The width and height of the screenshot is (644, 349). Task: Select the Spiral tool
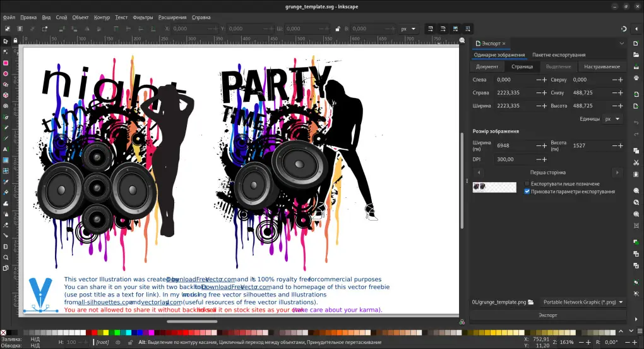pos(6,106)
